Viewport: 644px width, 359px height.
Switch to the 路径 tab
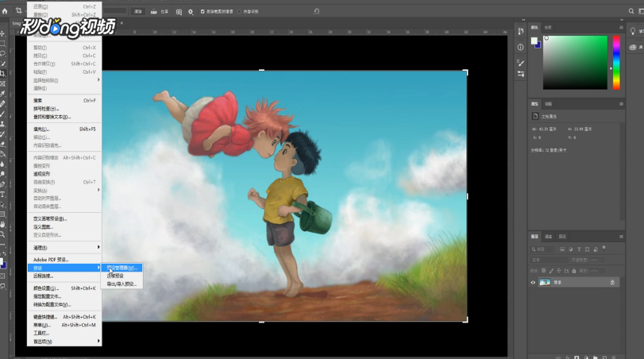562,237
